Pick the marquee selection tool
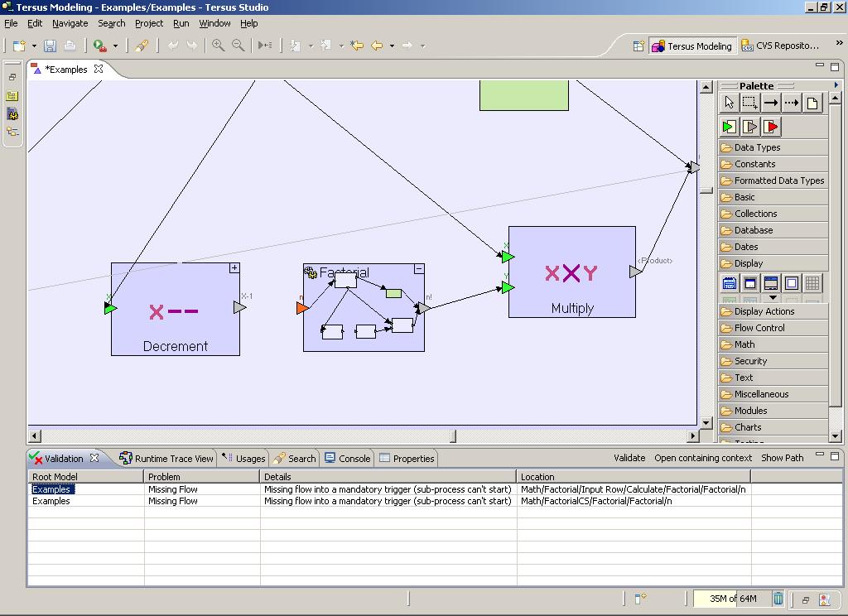The width and height of the screenshot is (848, 616). click(749, 103)
